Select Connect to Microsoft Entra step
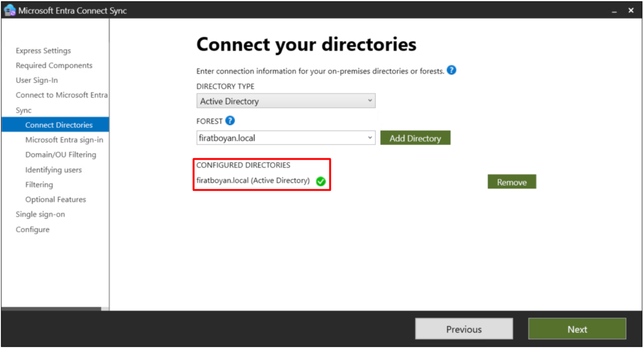The image size is (644, 348). [62, 95]
